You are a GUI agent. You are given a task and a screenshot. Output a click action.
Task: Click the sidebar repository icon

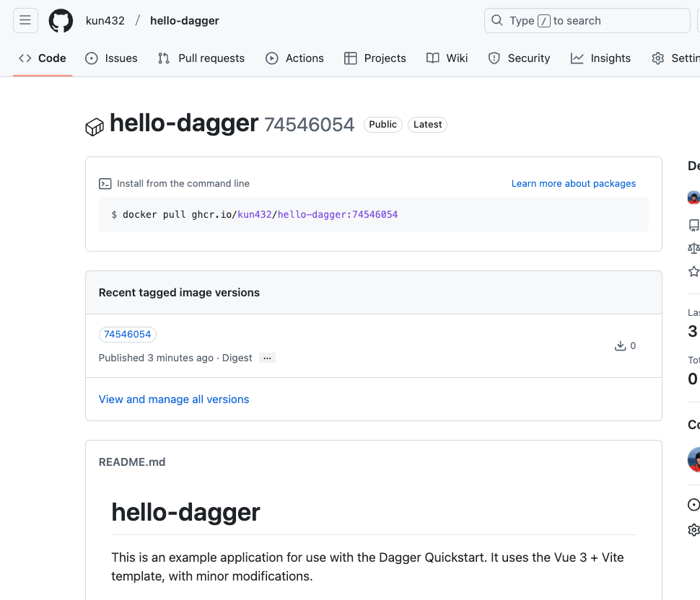694,225
